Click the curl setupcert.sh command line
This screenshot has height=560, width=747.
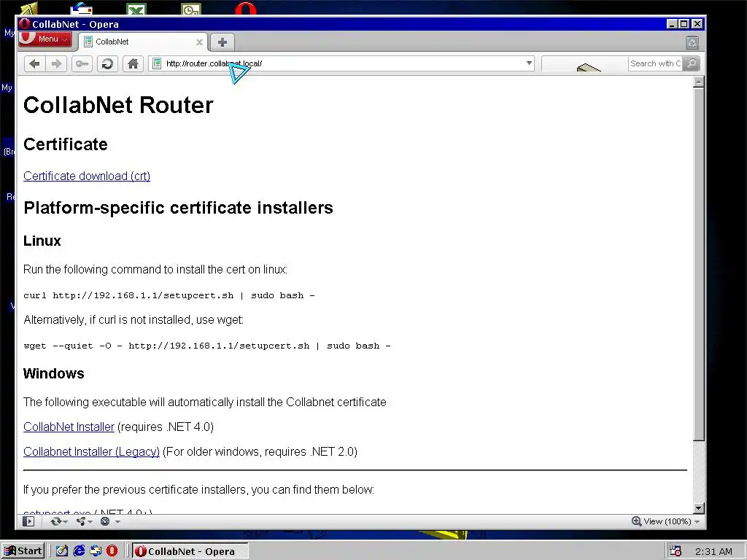(x=169, y=295)
